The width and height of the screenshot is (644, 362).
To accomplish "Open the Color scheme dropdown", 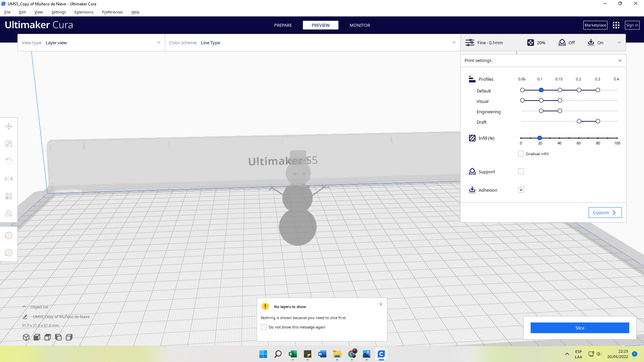I will click(313, 43).
